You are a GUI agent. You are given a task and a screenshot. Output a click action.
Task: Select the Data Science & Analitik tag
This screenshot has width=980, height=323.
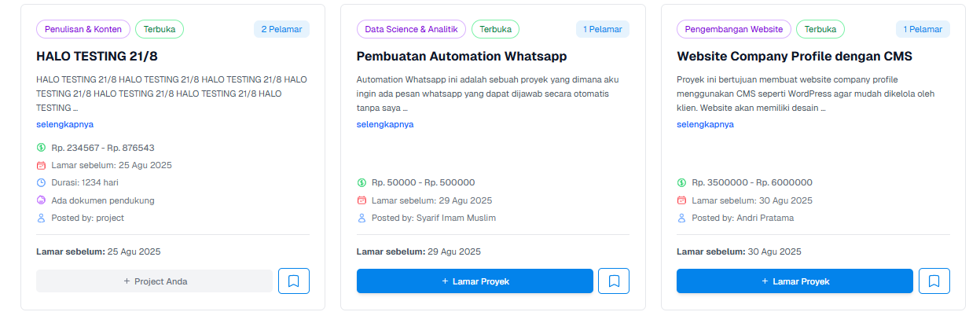(411, 29)
